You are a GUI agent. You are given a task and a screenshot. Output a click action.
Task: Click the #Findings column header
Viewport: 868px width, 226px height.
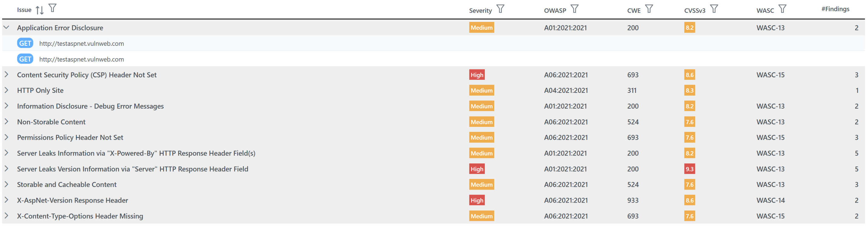click(835, 9)
